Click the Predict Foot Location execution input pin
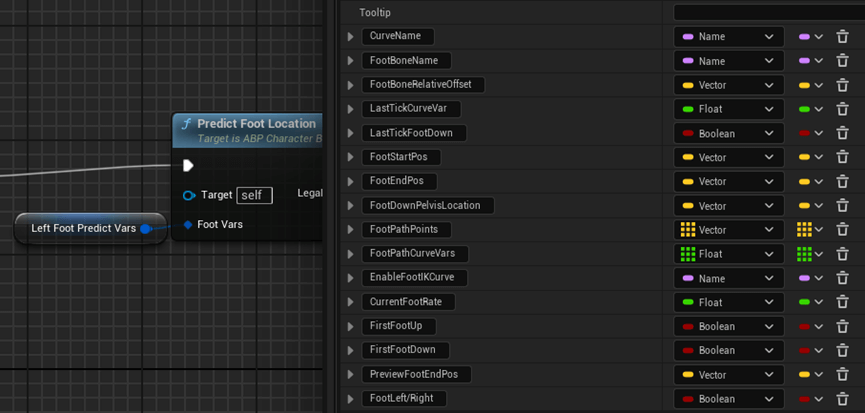 pyautogui.click(x=189, y=166)
